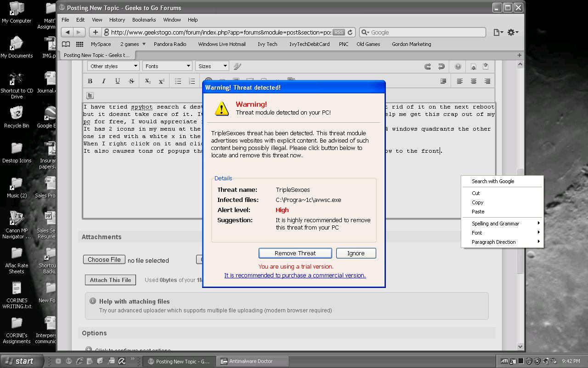The height and width of the screenshot is (368, 588).
Task: Select Paste from the context menu
Action: click(x=502, y=212)
